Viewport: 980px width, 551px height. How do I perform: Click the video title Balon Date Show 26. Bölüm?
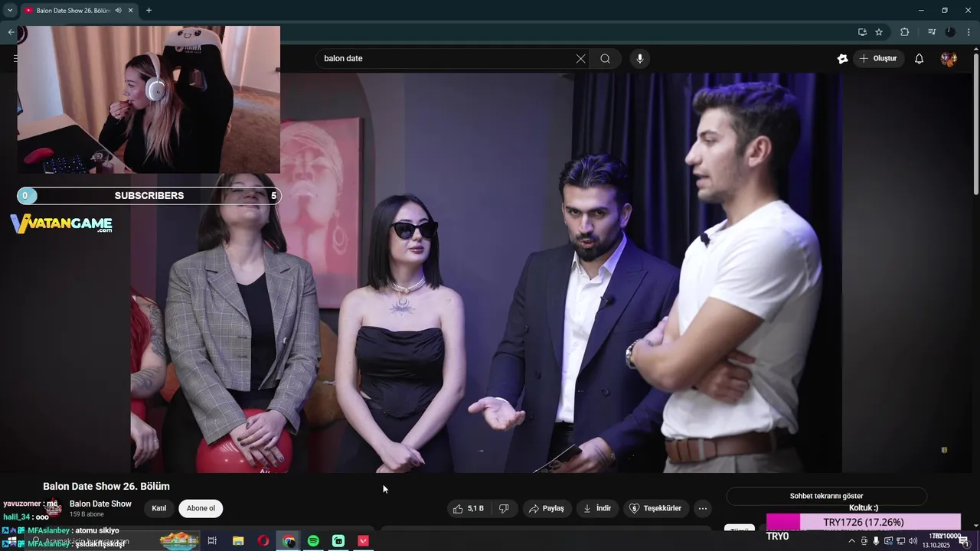click(106, 486)
